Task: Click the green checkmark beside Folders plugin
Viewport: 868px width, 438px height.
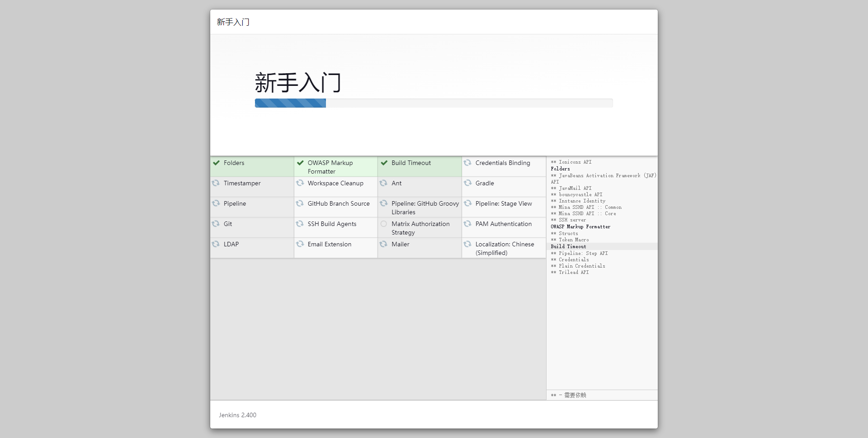Action: (x=217, y=163)
